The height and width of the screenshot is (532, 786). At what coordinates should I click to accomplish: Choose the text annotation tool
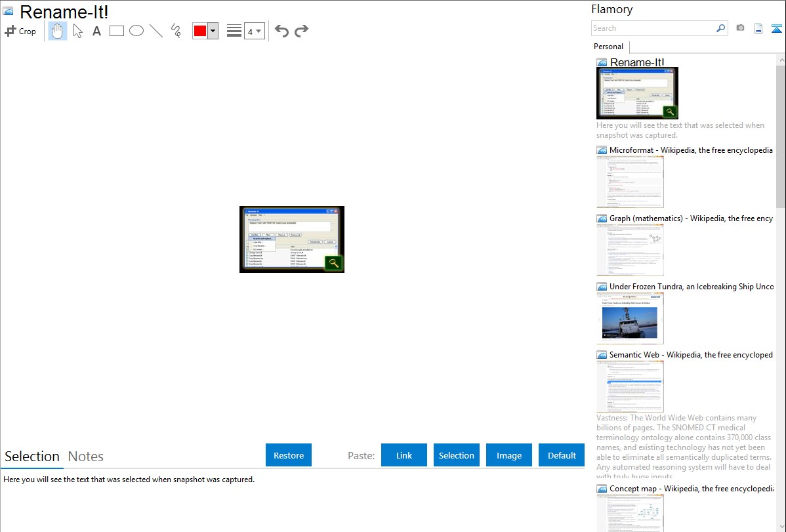[x=96, y=31]
